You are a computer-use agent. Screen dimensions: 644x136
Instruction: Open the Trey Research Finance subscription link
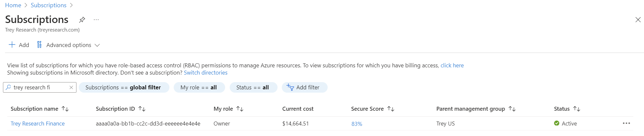click(x=38, y=124)
